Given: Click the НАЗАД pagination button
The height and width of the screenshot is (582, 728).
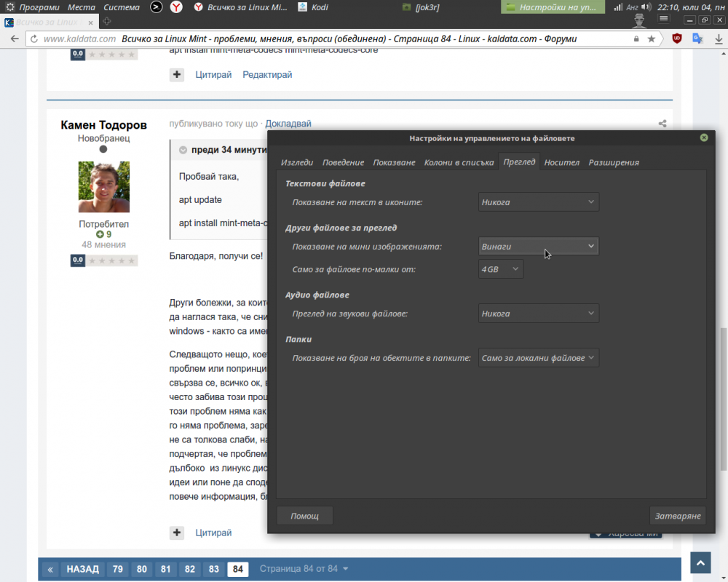Looking at the screenshot, I should 83,569.
